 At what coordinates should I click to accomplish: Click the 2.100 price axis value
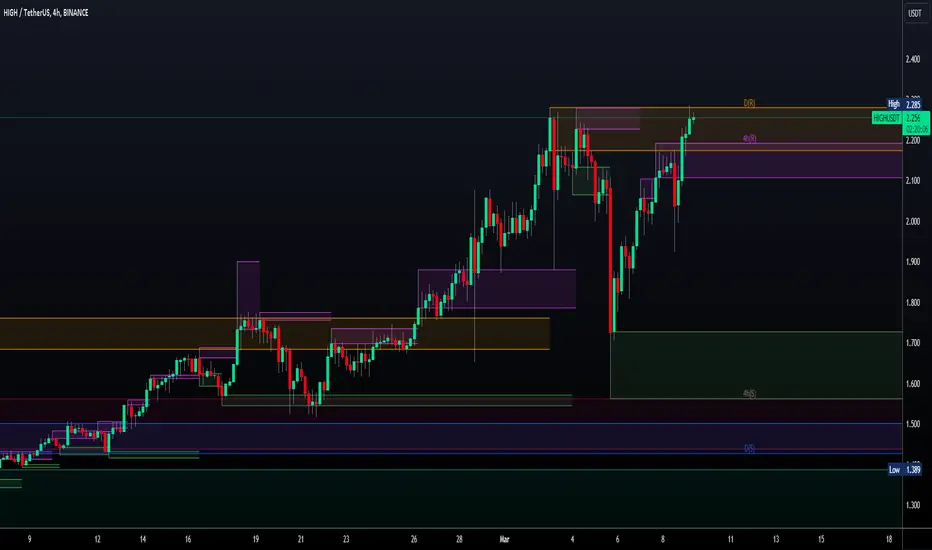coord(912,180)
